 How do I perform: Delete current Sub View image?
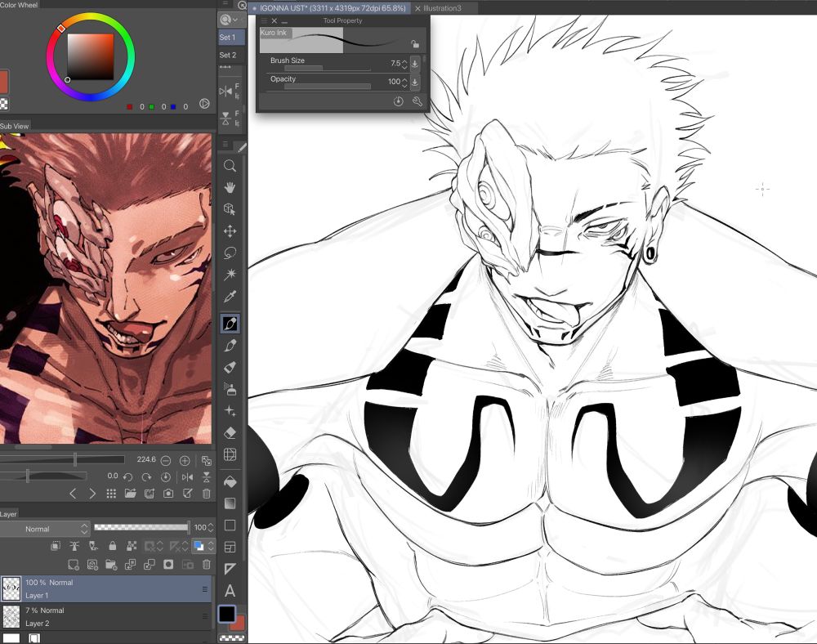(207, 494)
